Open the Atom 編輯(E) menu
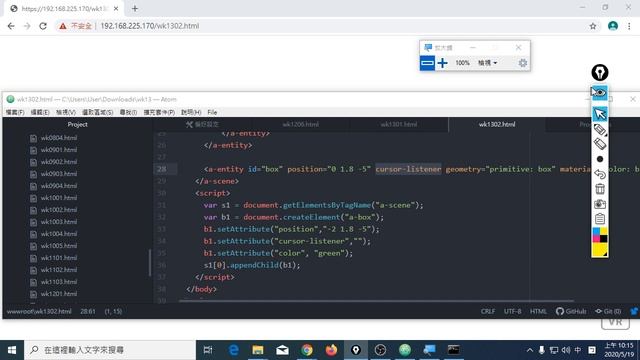The image size is (640, 360). [x=40, y=112]
